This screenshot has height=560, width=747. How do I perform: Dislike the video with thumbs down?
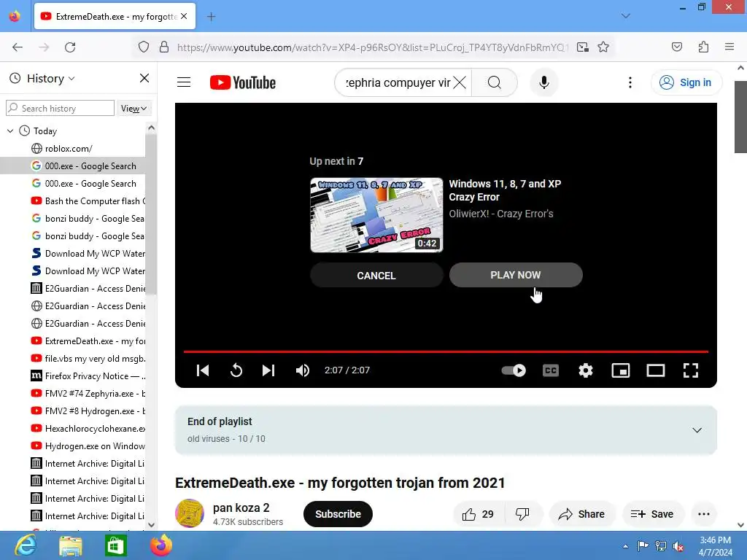tap(522, 514)
